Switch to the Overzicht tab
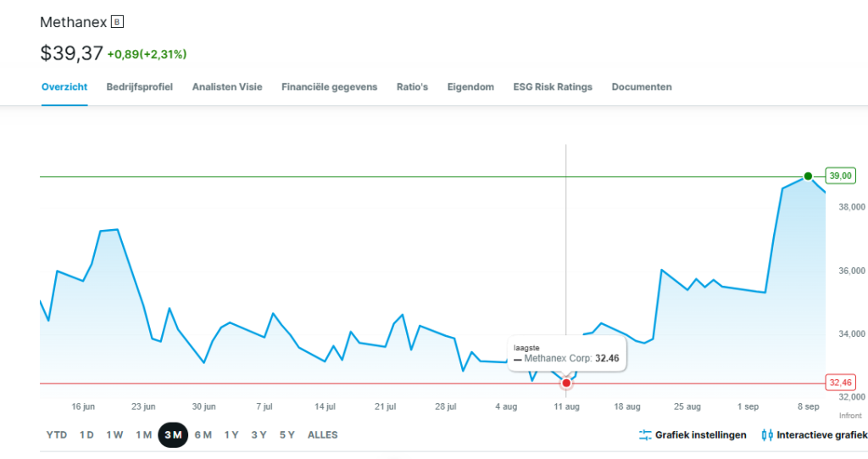This screenshot has height=459, width=868. point(64,87)
